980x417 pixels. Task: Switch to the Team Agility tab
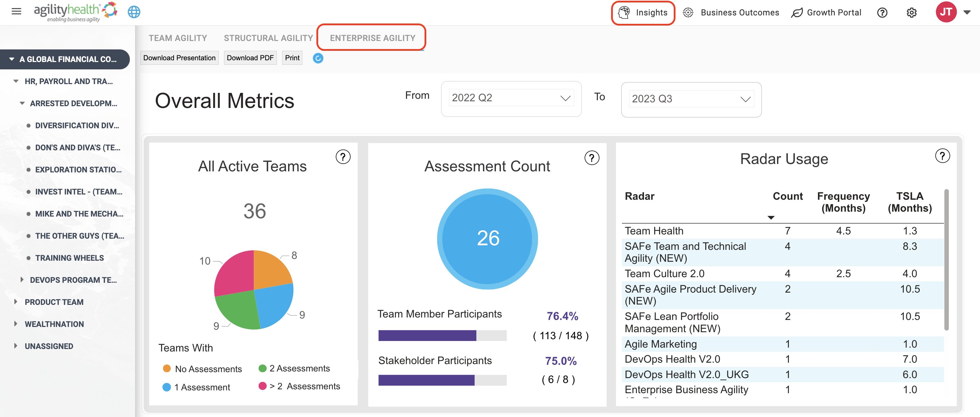coord(178,38)
